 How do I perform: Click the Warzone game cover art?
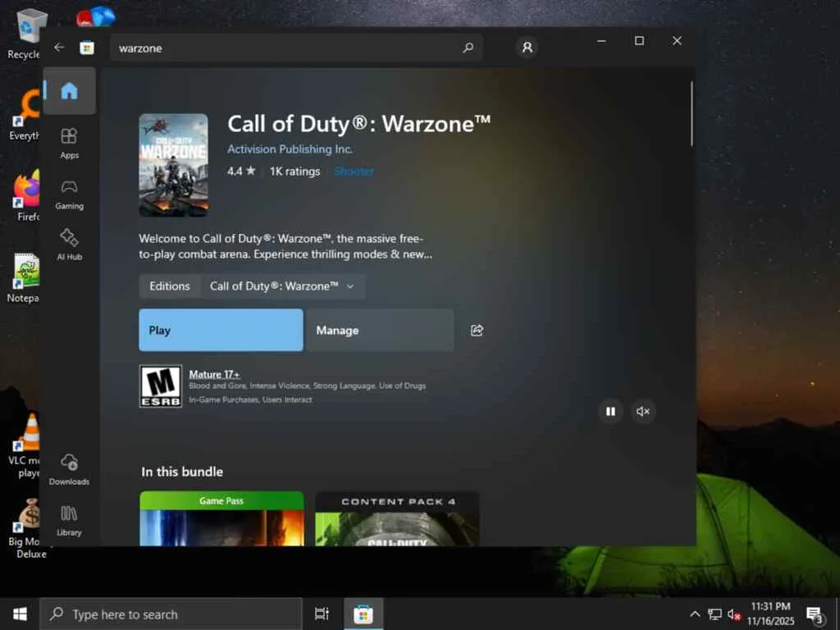(x=174, y=165)
